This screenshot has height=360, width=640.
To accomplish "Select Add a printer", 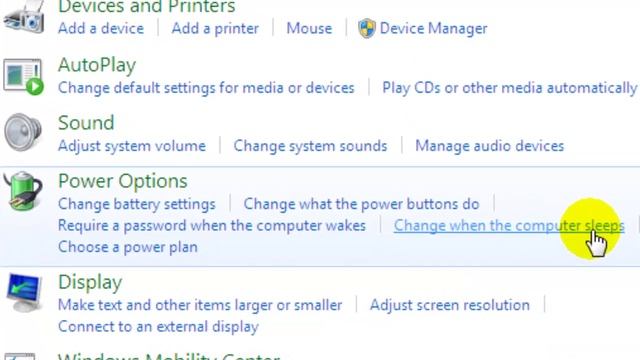I will point(215,29).
